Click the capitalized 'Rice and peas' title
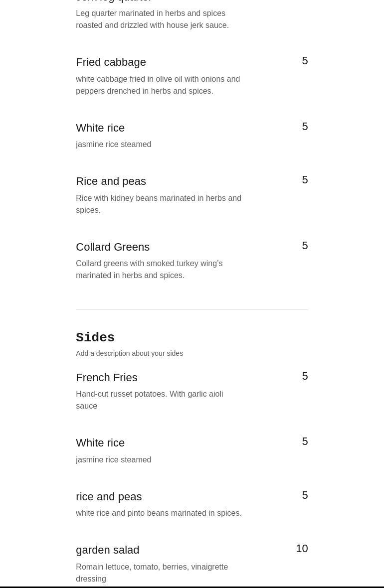 point(111,181)
